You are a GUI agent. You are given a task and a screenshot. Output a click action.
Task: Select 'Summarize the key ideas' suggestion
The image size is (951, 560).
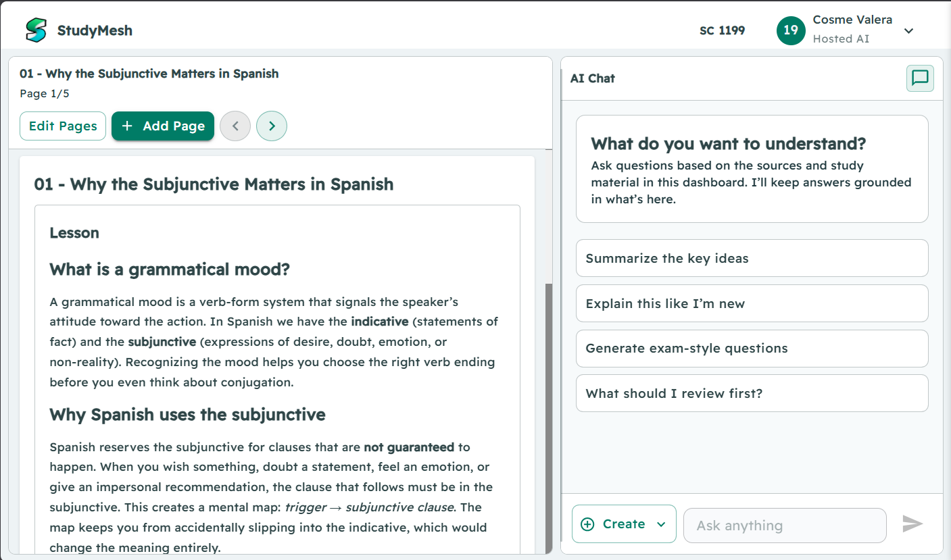click(752, 258)
